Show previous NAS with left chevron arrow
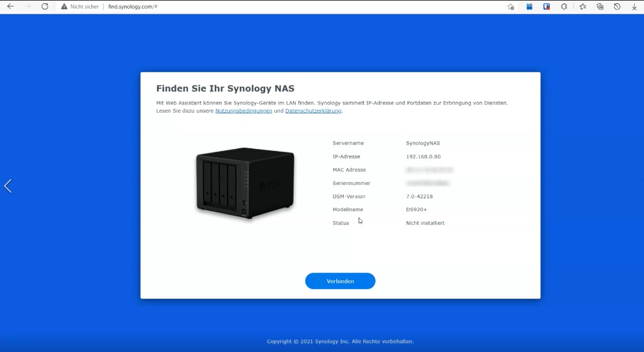 (8, 186)
